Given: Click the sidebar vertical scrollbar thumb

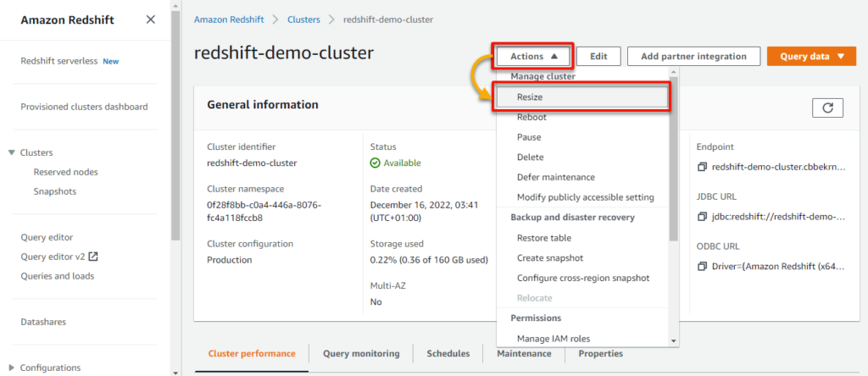Looking at the screenshot, I should [175, 124].
